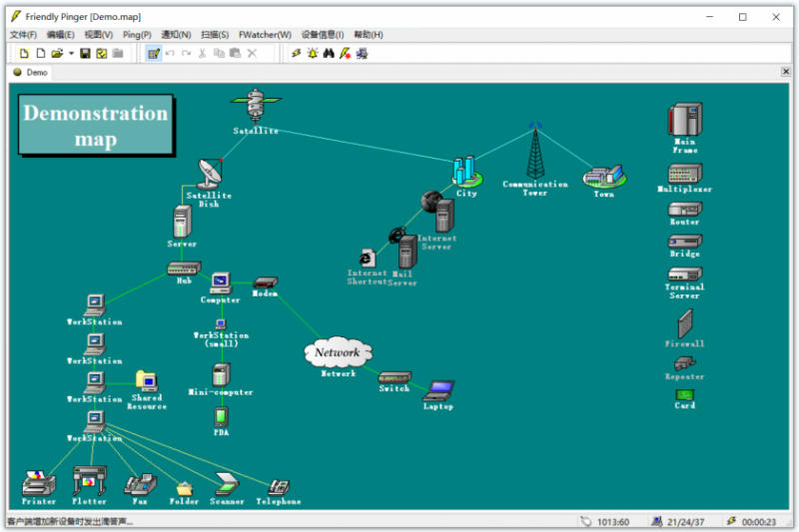Select the Laptop device on map
Image resolution: width=799 pixels, height=532 pixels.
coord(438,391)
